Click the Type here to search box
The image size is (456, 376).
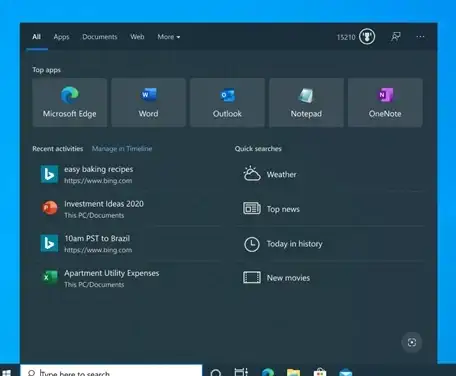tap(111, 371)
